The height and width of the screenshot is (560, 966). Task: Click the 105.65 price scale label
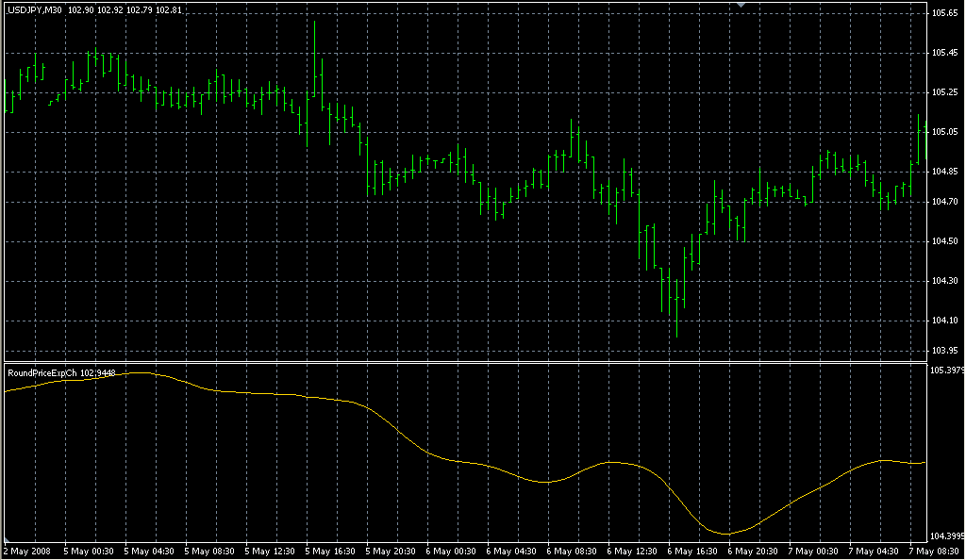click(x=944, y=13)
